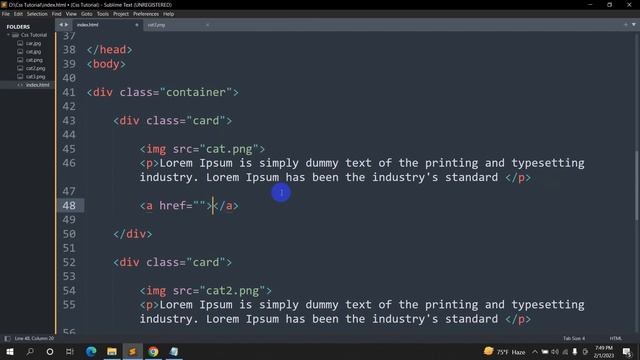Open the Selection menu

pos(37,14)
